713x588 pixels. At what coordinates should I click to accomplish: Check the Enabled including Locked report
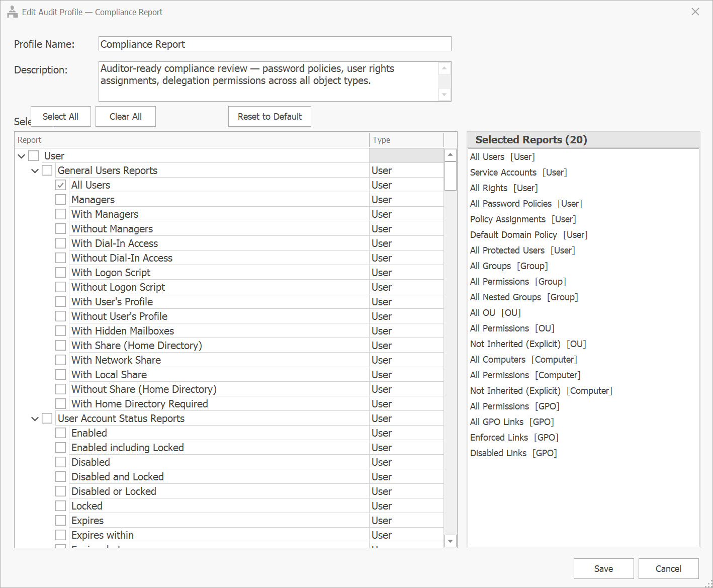[x=60, y=447]
